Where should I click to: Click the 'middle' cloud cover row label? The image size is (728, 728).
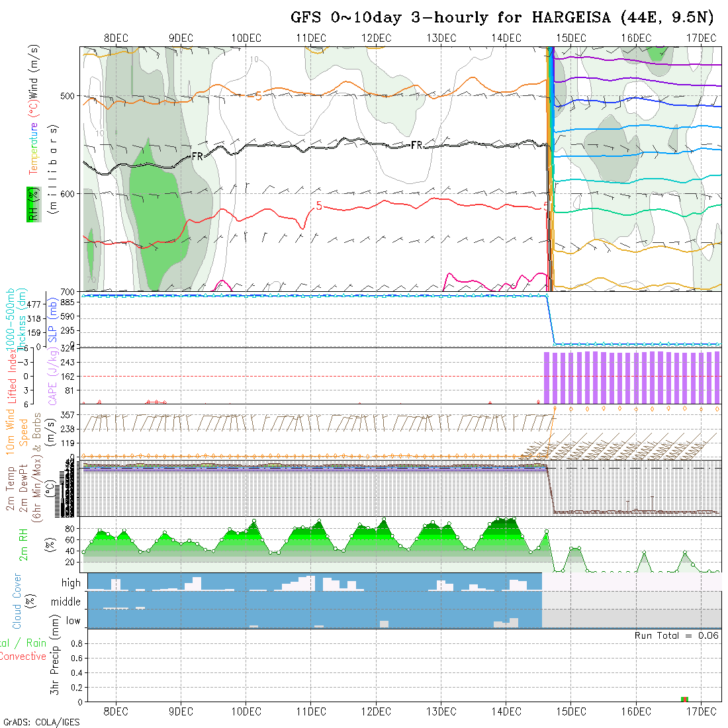coord(66,602)
